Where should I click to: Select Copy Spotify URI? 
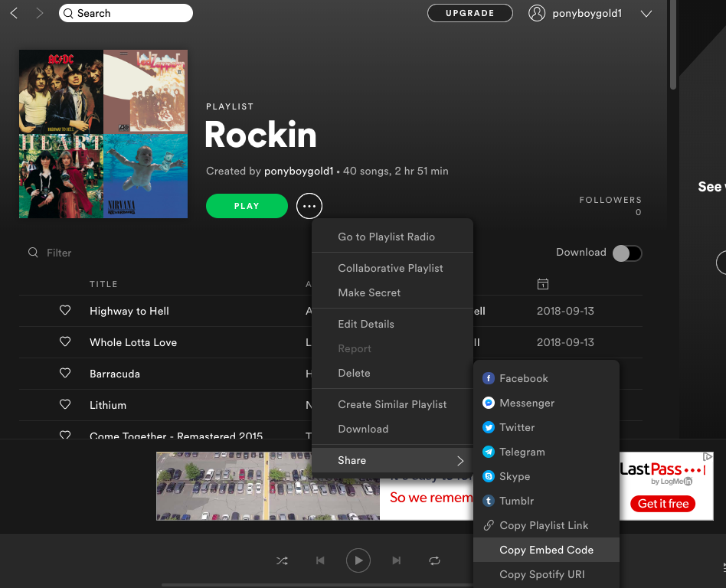tap(546, 574)
